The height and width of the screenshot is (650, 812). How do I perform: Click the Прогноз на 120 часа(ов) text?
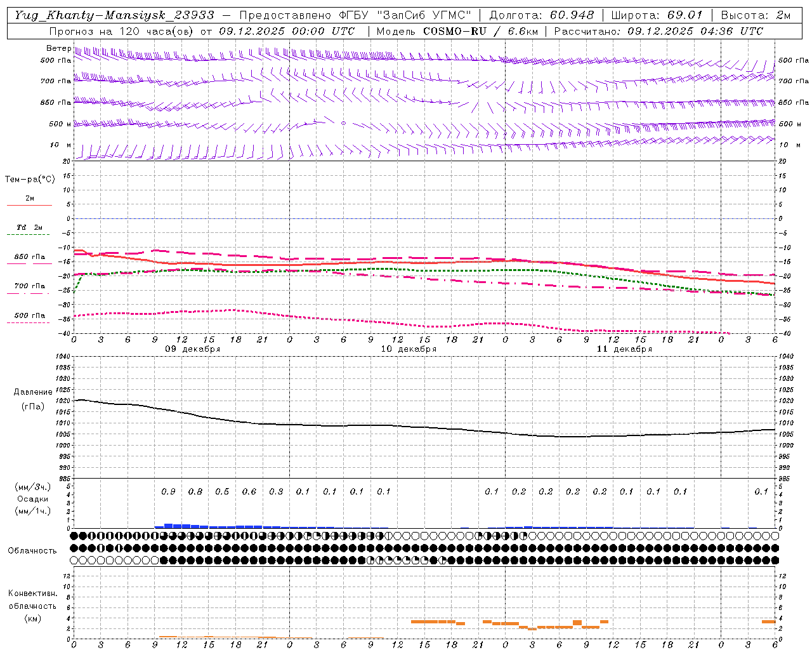[122, 31]
